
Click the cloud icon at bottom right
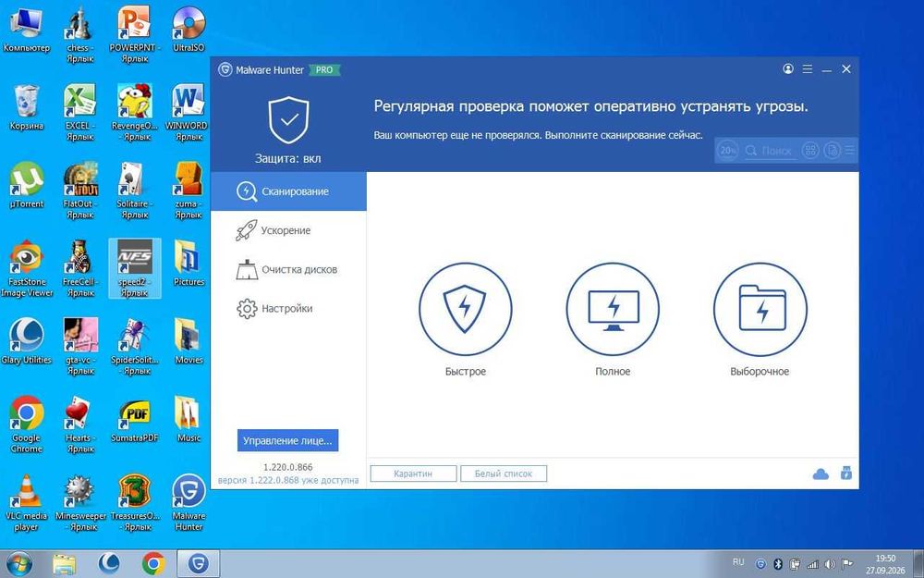(x=821, y=474)
